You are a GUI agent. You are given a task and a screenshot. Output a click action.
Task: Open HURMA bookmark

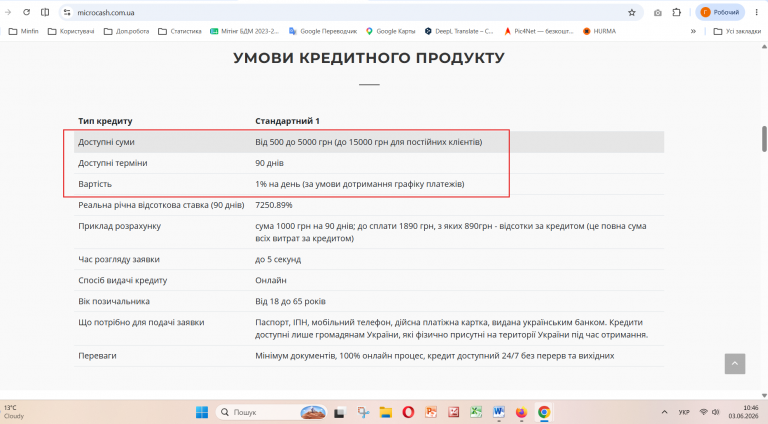coord(599,31)
